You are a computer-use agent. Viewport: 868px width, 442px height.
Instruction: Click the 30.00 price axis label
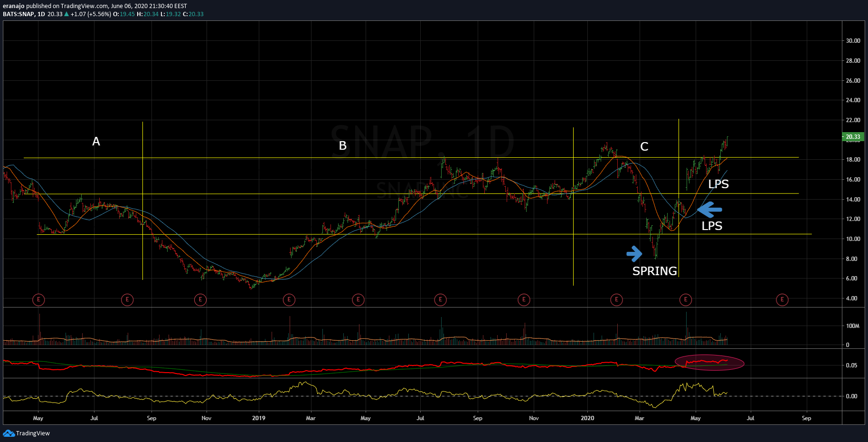point(853,41)
